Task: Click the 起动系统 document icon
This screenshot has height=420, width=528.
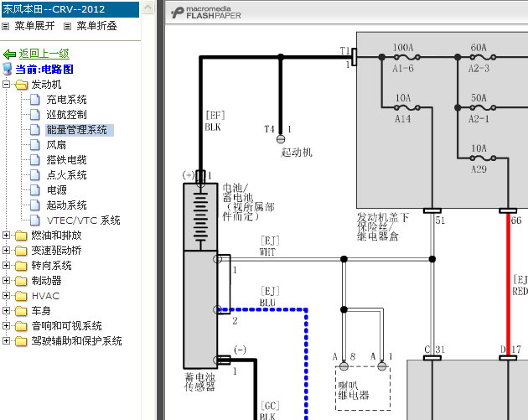Action: click(x=35, y=205)
